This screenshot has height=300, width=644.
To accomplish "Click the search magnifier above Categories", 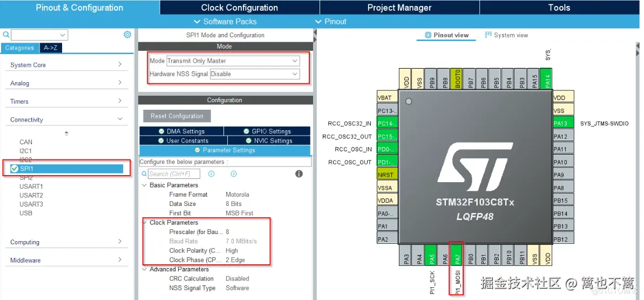I will (x=6, y=35).
